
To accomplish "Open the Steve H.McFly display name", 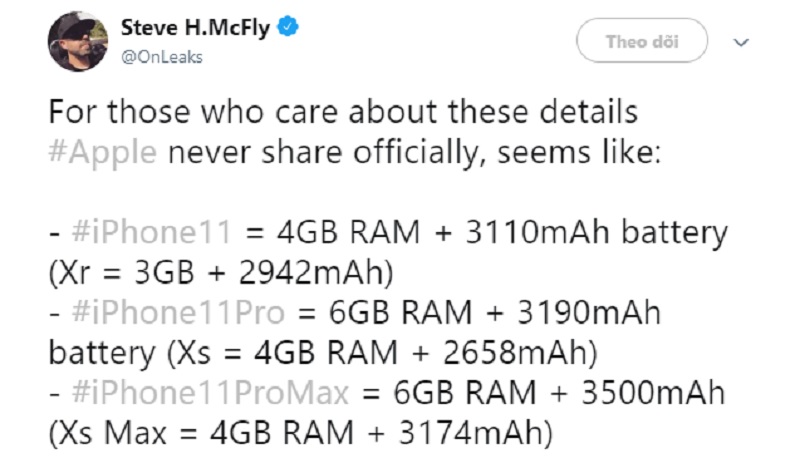I will [195, 28].
